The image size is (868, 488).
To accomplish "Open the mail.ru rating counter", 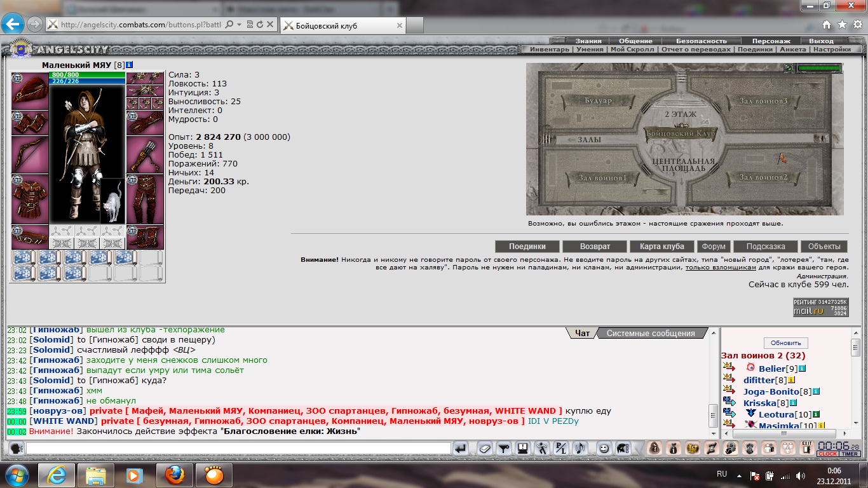I will 820,307.
